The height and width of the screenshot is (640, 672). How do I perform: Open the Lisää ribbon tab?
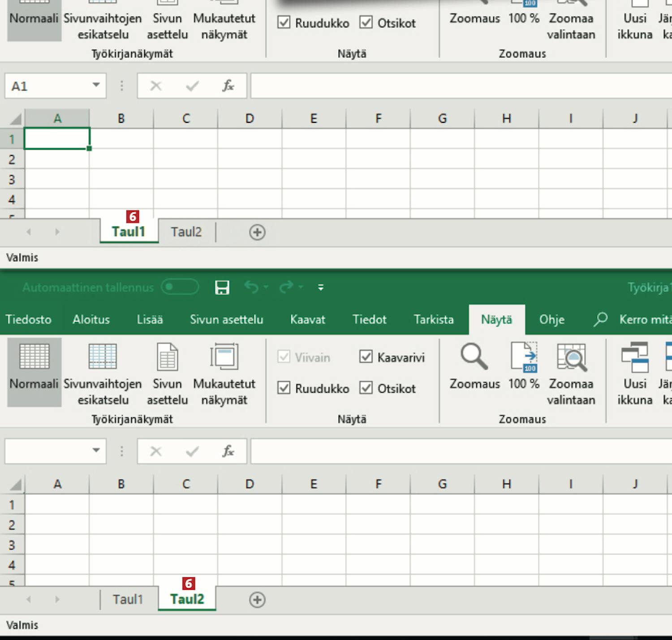(150, 320)
